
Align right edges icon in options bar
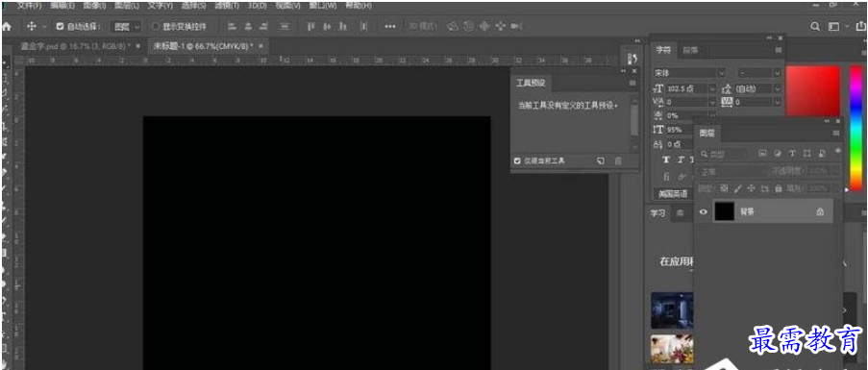point(264,26)
